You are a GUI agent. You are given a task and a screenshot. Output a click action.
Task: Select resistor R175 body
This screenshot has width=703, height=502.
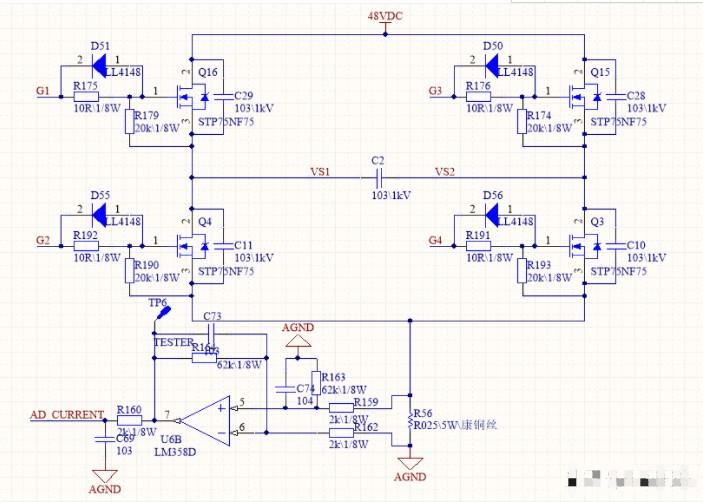86,96
